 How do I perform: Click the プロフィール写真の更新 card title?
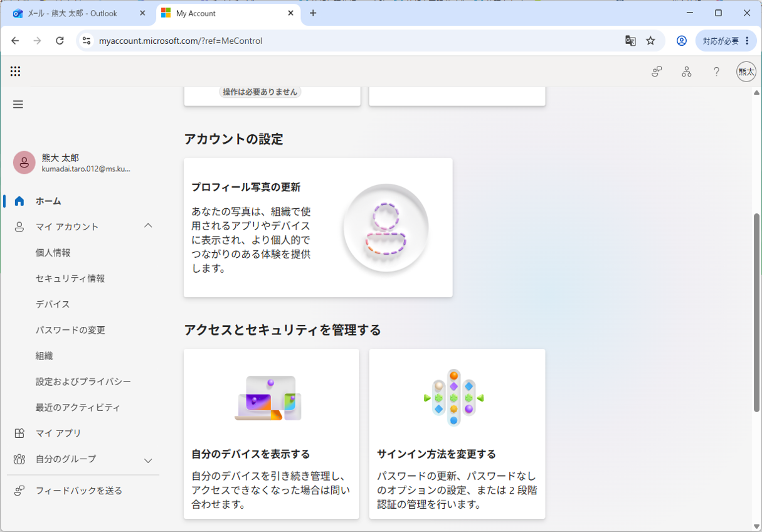(x=246, y=187)
